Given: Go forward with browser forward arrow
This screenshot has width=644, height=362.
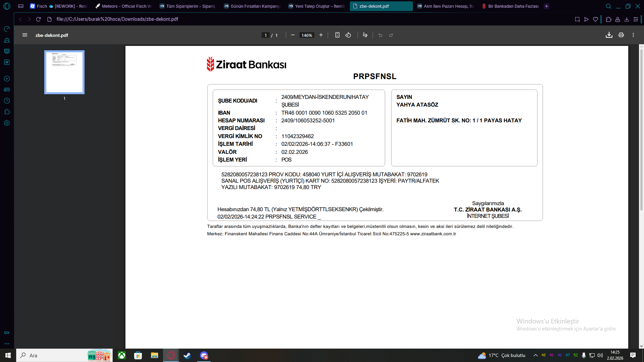Looking at the screenshot, I should 29,19.
